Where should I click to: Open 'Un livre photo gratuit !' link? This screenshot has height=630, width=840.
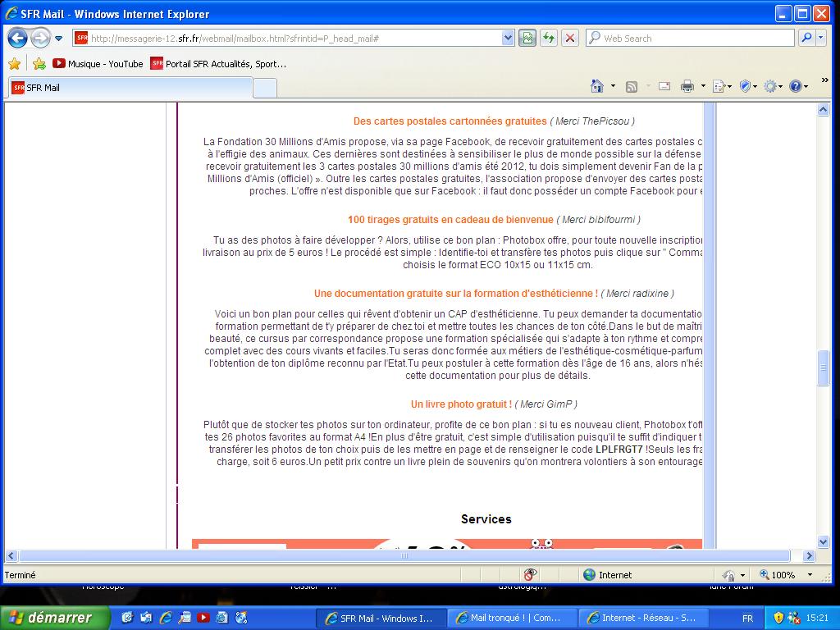pyautogui.click(x=461, y=404)
